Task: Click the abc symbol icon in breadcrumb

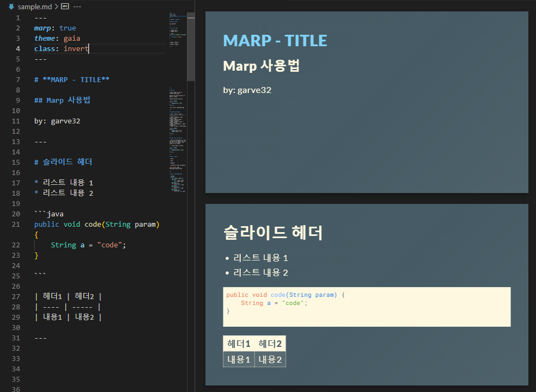Action: pos(65,6)
